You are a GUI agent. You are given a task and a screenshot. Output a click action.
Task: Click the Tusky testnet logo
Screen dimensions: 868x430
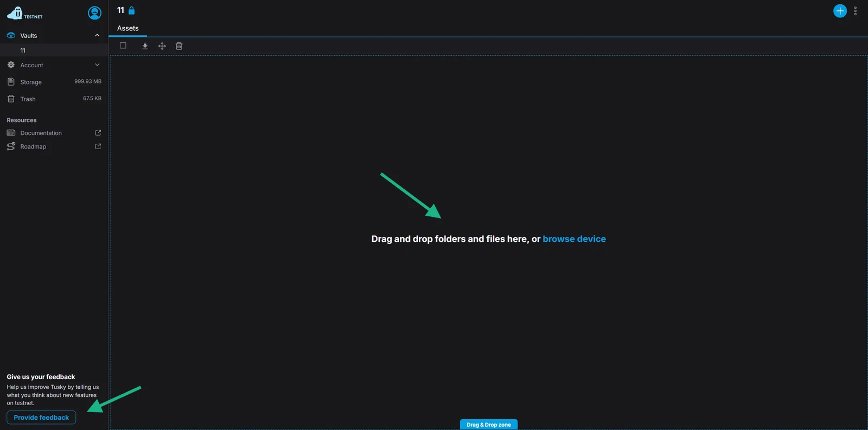point(24,13)
